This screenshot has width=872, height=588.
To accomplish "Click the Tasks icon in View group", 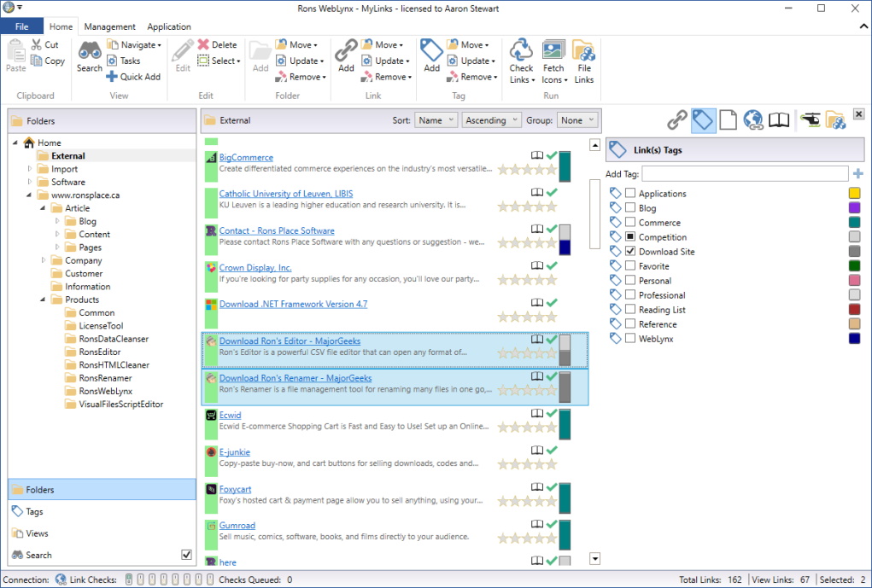I will point(113,61).
